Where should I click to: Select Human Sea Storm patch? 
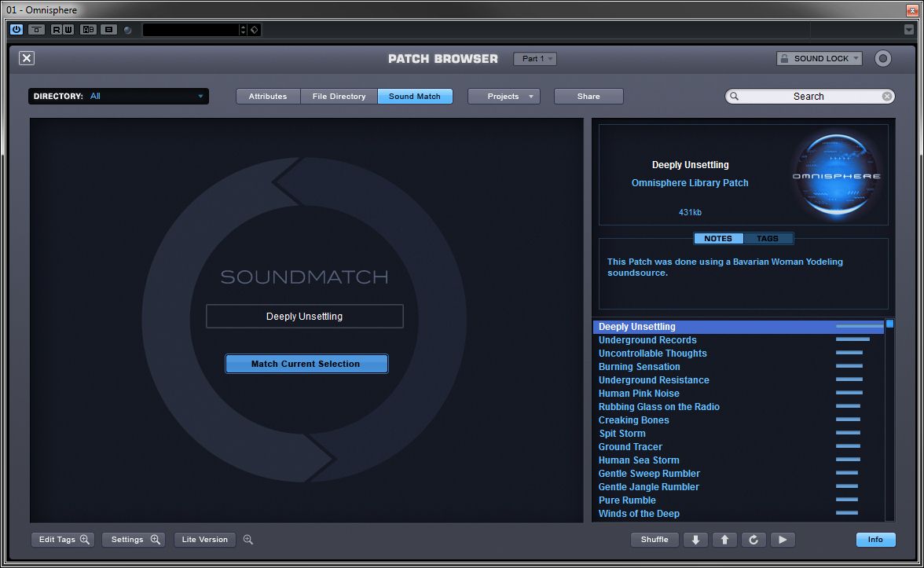point(738,460)
